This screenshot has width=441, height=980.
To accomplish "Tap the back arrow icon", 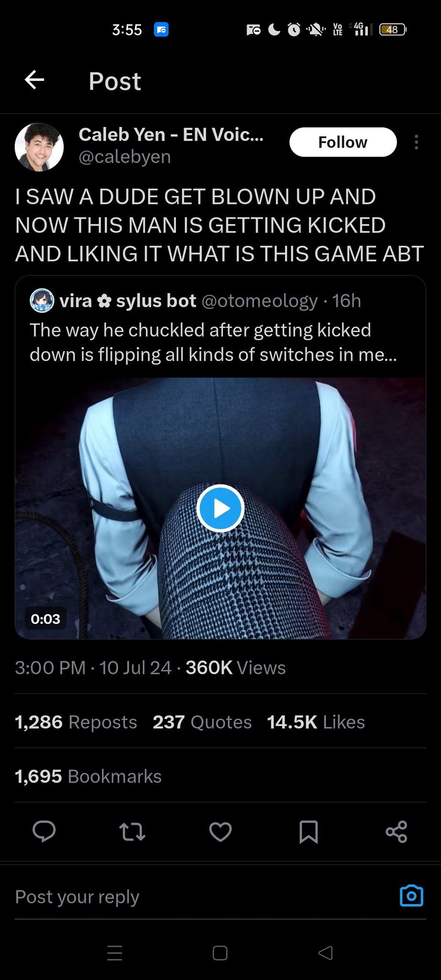I will pos(34,80).
